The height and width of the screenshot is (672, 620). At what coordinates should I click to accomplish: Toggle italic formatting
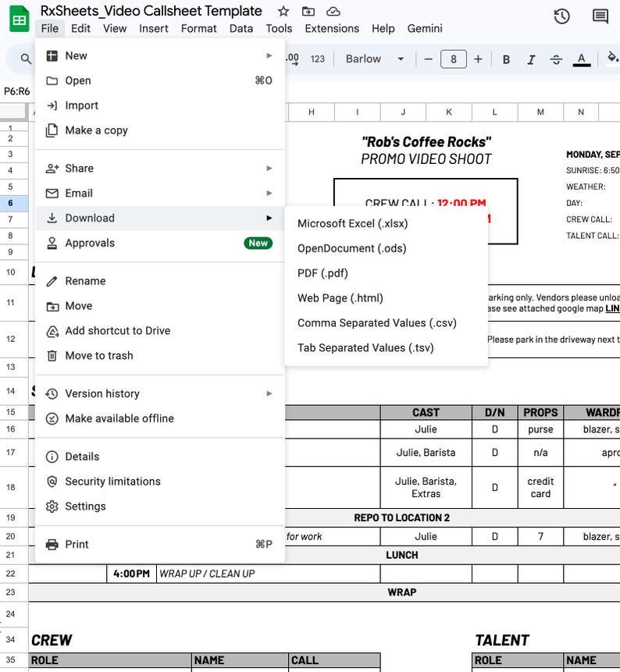pos(531,59)
